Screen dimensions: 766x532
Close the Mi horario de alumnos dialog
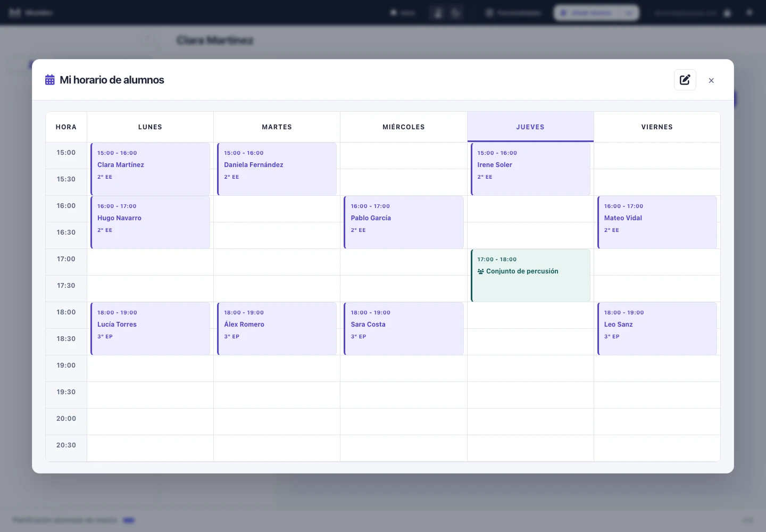click(x=711, y=80)
